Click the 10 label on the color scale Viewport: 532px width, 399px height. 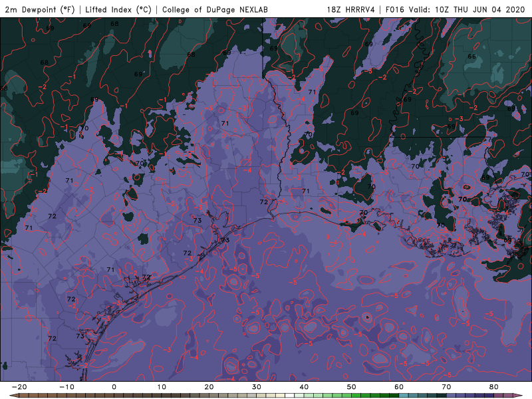point(162,387)
